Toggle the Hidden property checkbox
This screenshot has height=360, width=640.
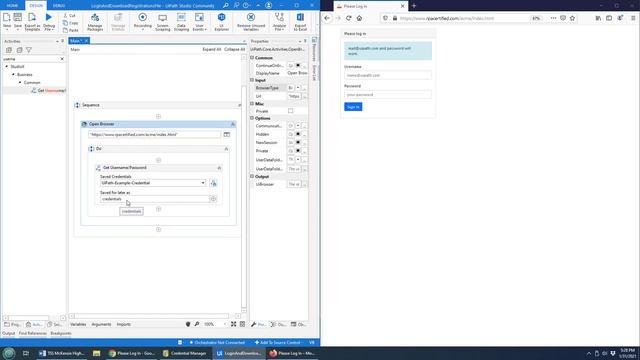tap(298, 134)
